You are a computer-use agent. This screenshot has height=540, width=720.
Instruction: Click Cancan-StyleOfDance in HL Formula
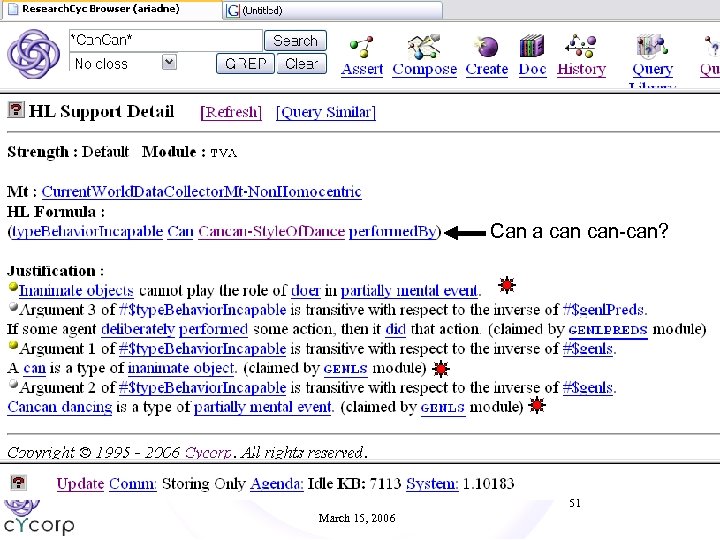click(271, 231)
